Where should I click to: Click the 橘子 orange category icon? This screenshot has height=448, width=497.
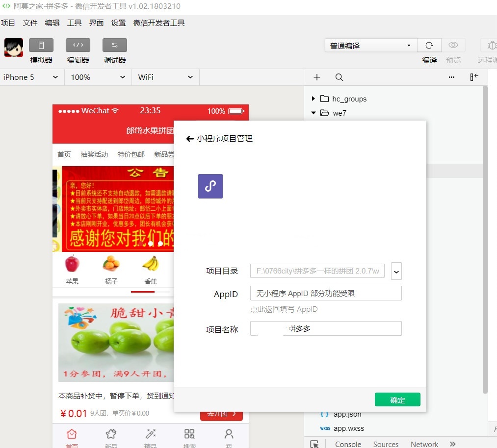(111, 263)
